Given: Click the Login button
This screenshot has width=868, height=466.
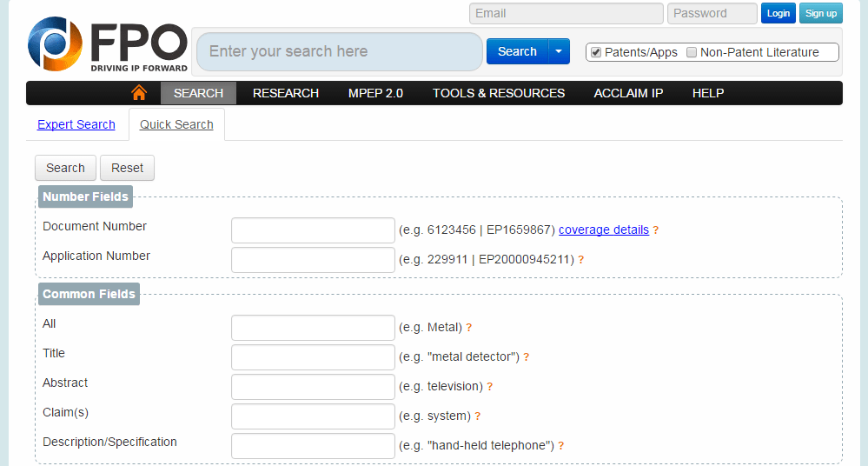Looking at the screenshot, I should [779, 13].
